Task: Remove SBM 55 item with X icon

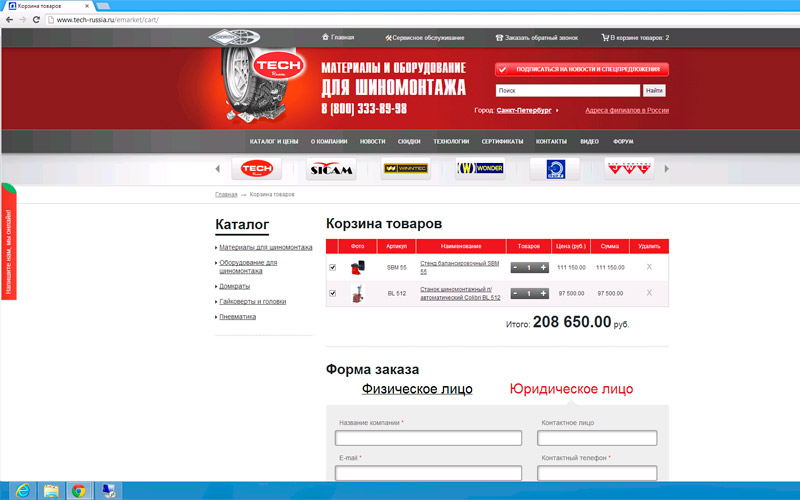Action: [x=649, y=267]
